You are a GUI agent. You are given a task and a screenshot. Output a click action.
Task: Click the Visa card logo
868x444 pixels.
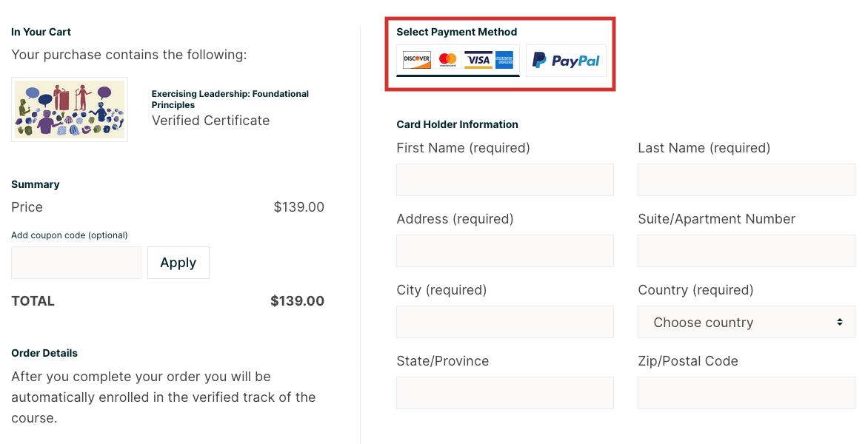tap(478, 60)
